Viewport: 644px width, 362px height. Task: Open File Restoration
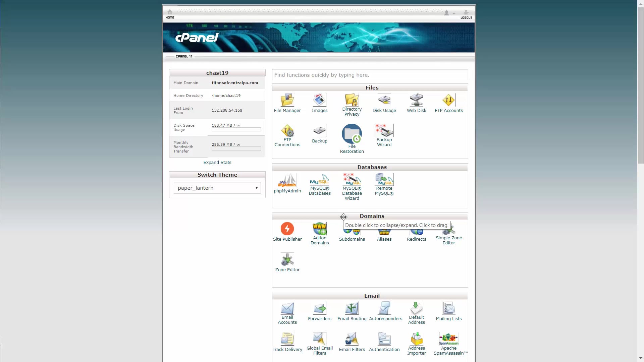352,139
